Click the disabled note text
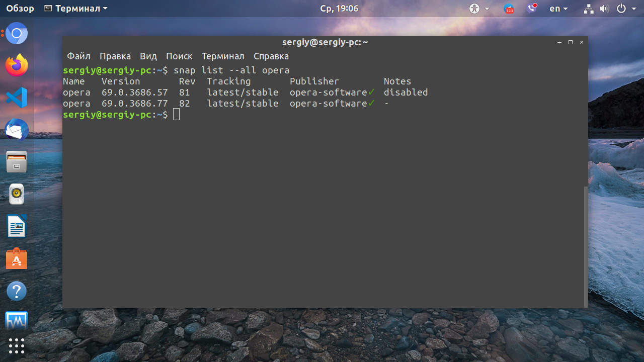 [406, 93]
